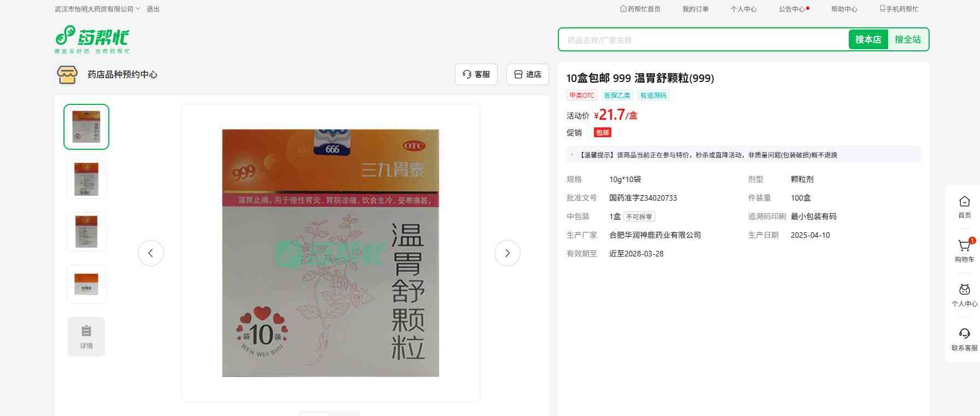
Task: Open 公告中心 in top navigation
Action: point(792,9)
